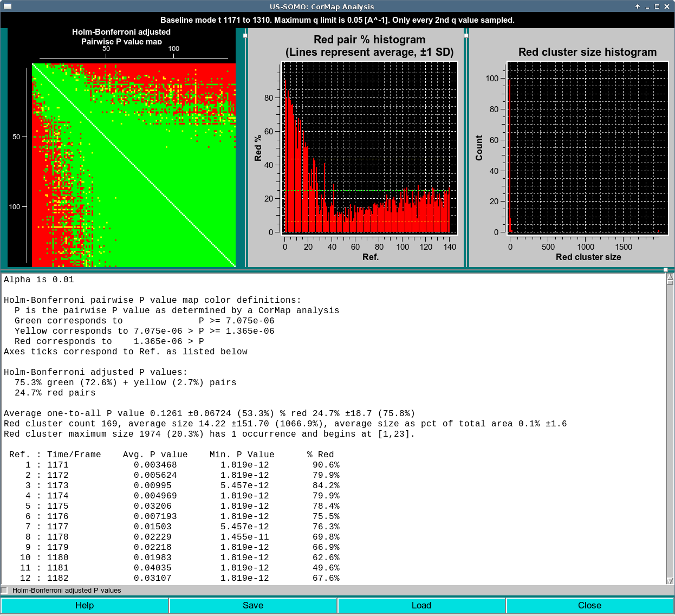Click the scrollbar up arrow
This screenshot has height=616, width=675.
[670, 277]
